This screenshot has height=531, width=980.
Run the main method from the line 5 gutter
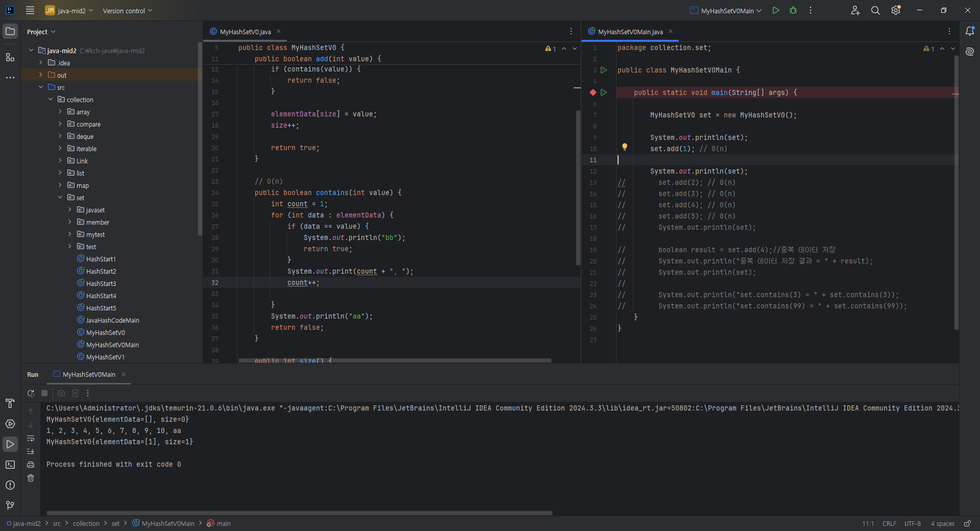tap(604, 92)
